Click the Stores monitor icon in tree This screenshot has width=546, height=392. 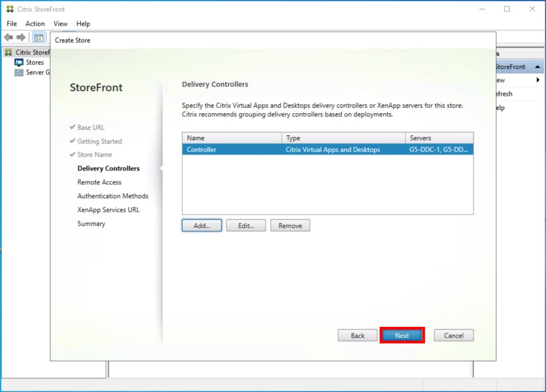19,62
